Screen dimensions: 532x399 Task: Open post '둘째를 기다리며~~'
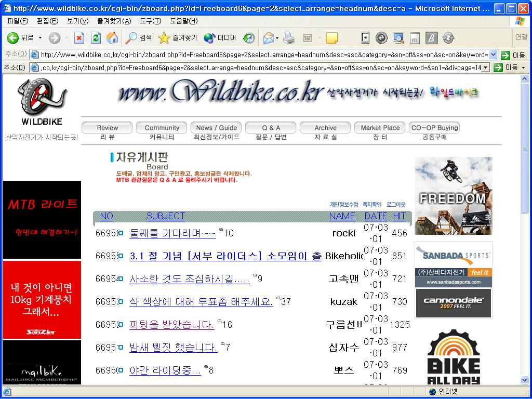(172, 233)
